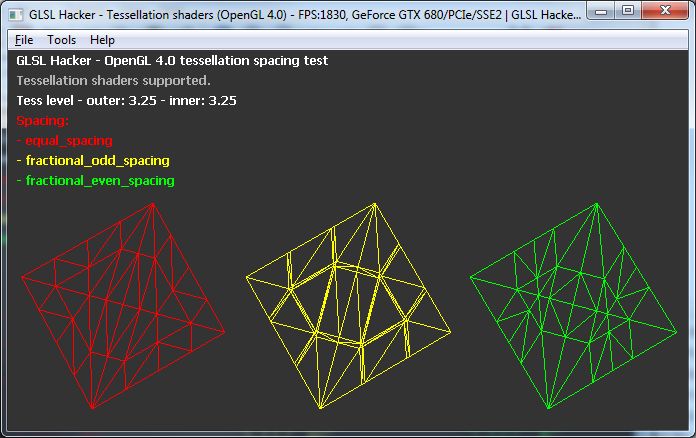696x438 pixels.
Task: Click the window title bar text
Action: 305,15
